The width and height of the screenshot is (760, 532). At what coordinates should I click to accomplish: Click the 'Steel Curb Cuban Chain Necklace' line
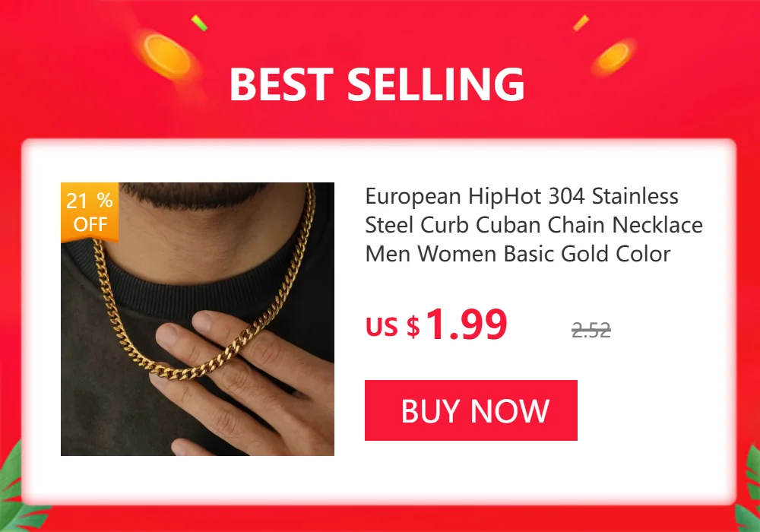click(x=534, y=225)
